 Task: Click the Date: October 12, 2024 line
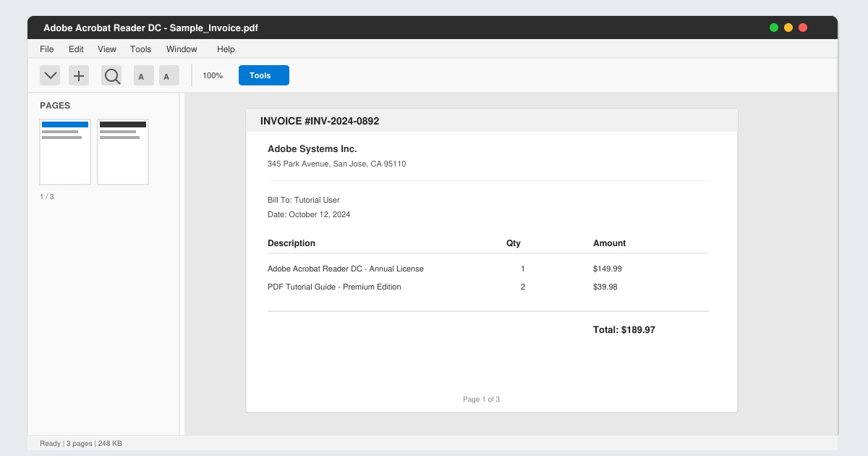click(x=309, y=215)
